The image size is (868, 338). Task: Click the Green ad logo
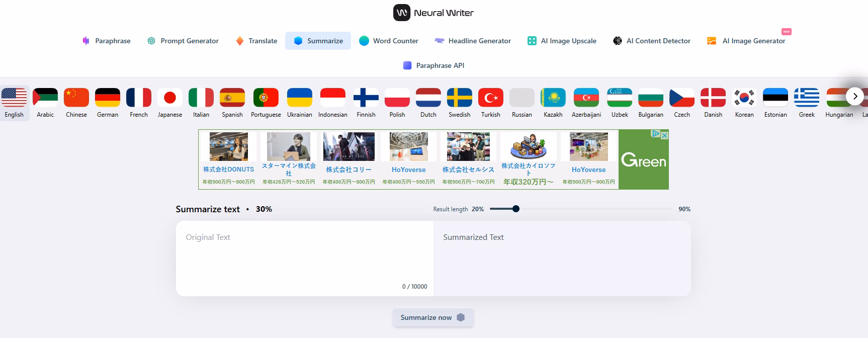(644, 159)
